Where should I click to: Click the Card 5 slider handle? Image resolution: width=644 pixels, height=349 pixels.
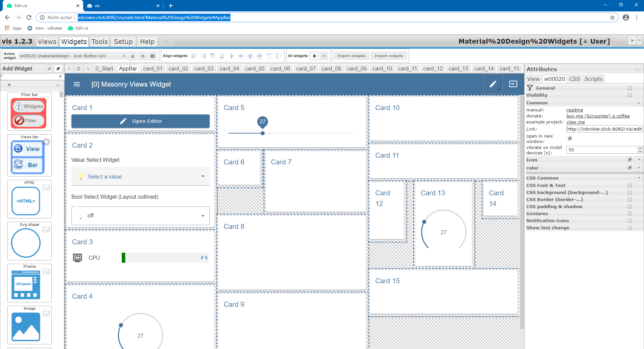263,133
